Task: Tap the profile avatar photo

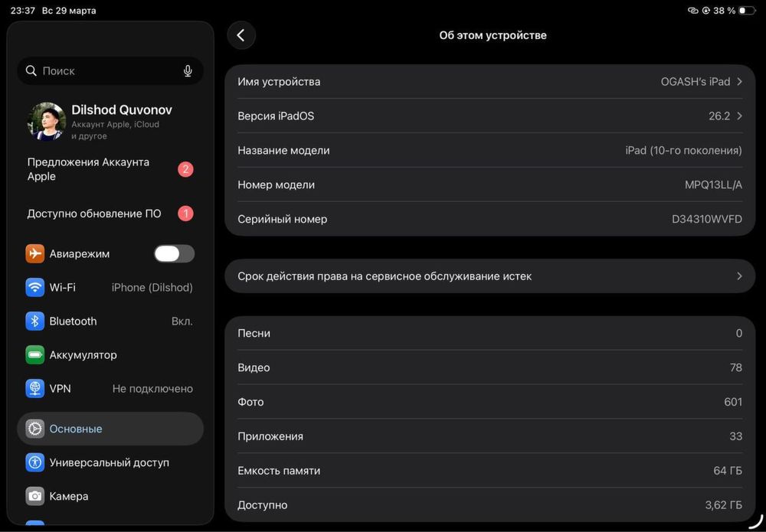Action: [47, 122]
